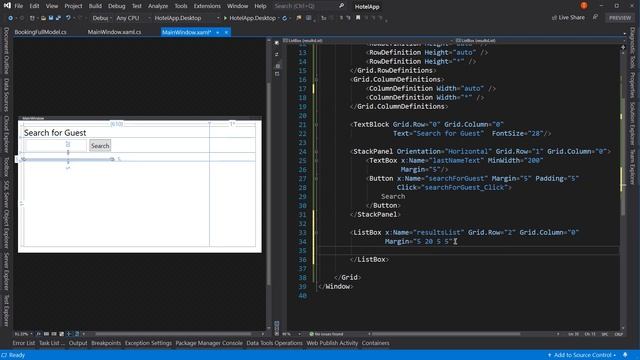
Task: Click the navigate backward icon
Action: (x=11, y=18)
